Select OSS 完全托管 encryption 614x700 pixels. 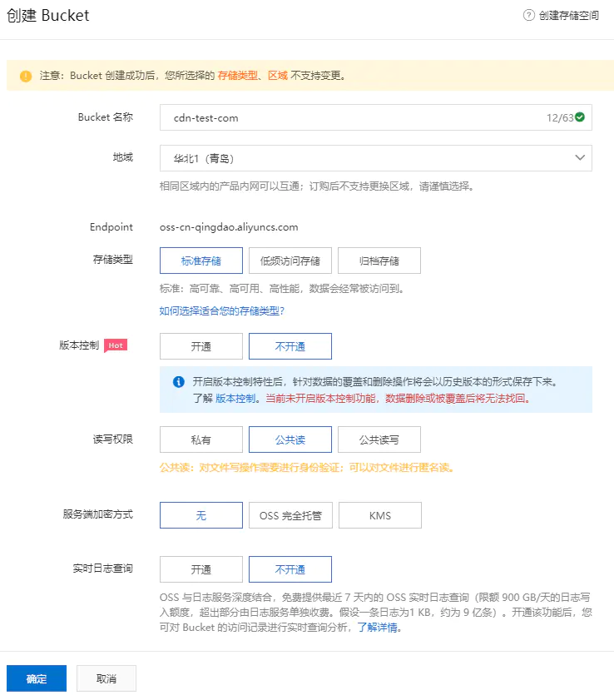(290, 515)
